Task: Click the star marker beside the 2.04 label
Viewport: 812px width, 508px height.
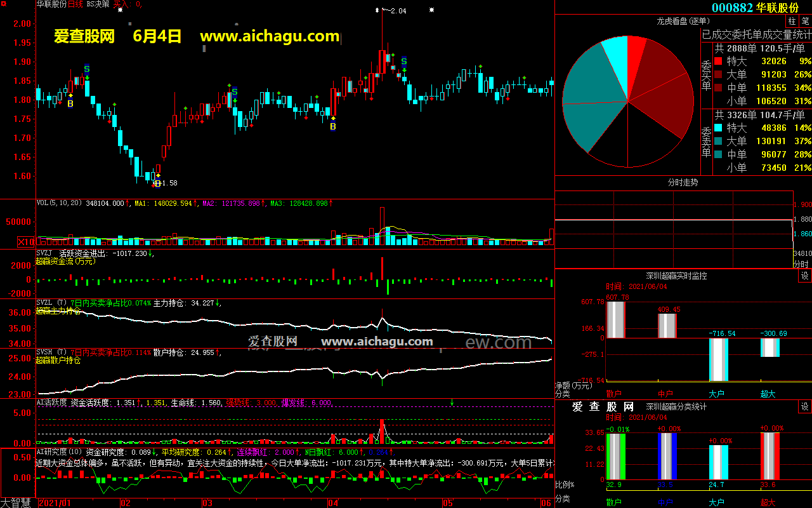Action: pos(378,10)
